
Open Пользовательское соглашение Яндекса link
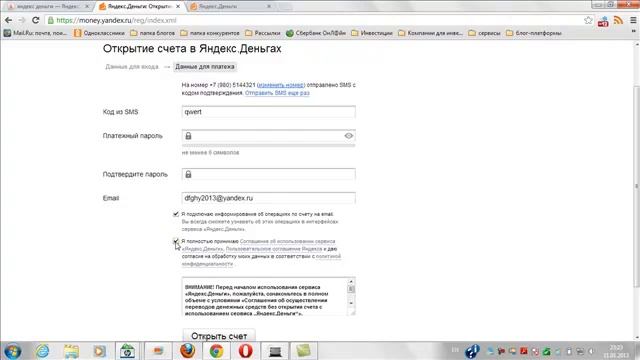coord(274,249)
